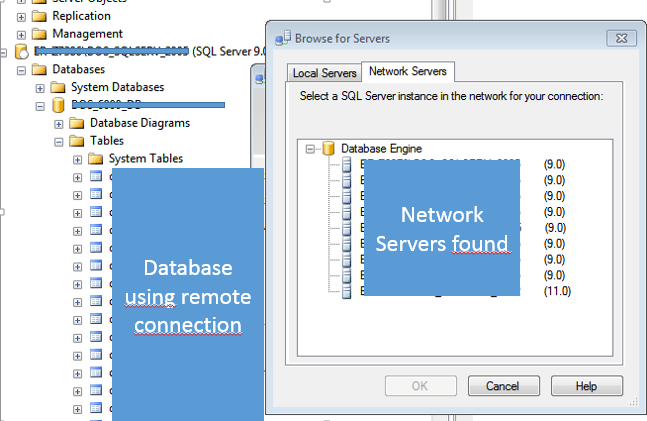Switch to the Local Servers tab

pos(323,73)
